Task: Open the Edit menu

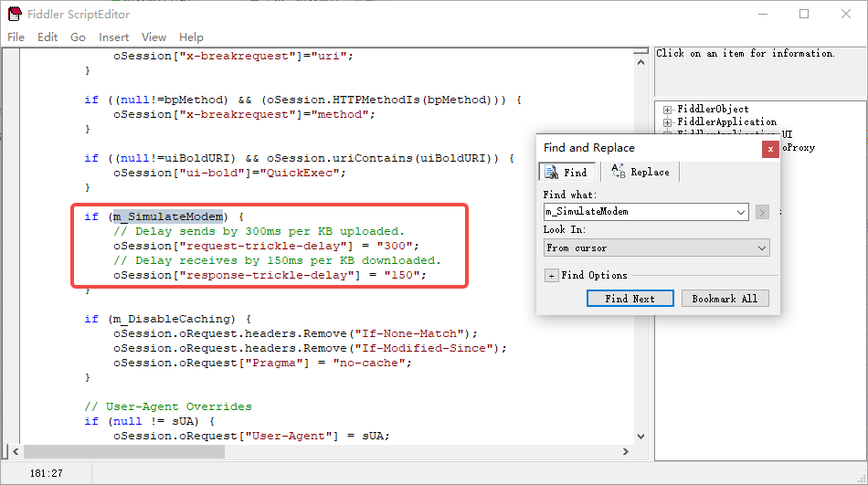Action: [47, 37]
